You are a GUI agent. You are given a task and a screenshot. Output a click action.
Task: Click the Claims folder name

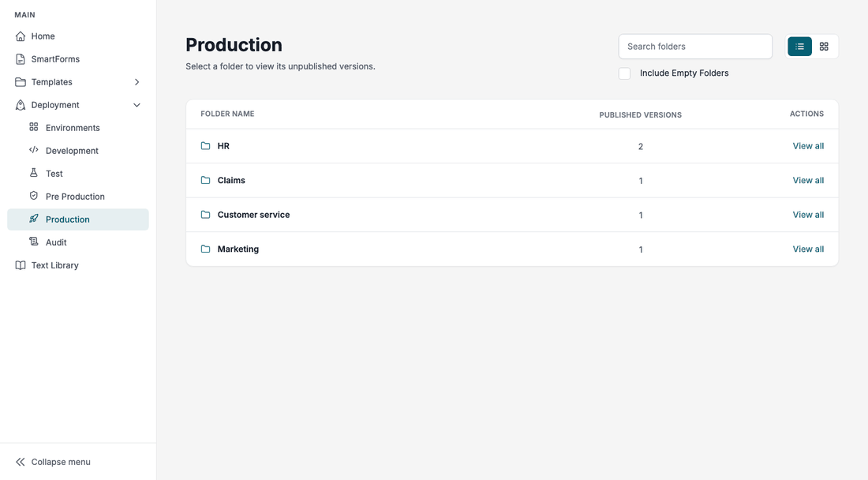tap(231, 181)
